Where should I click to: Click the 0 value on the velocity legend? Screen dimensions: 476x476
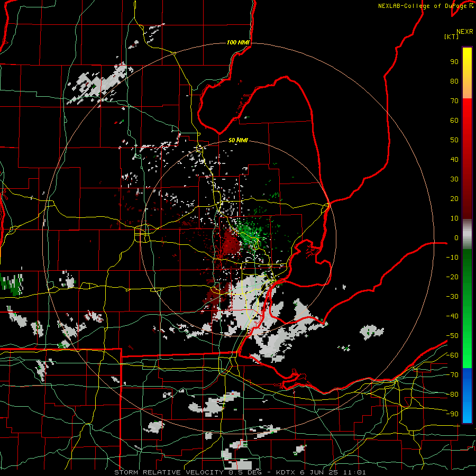[x=456, y=238]
